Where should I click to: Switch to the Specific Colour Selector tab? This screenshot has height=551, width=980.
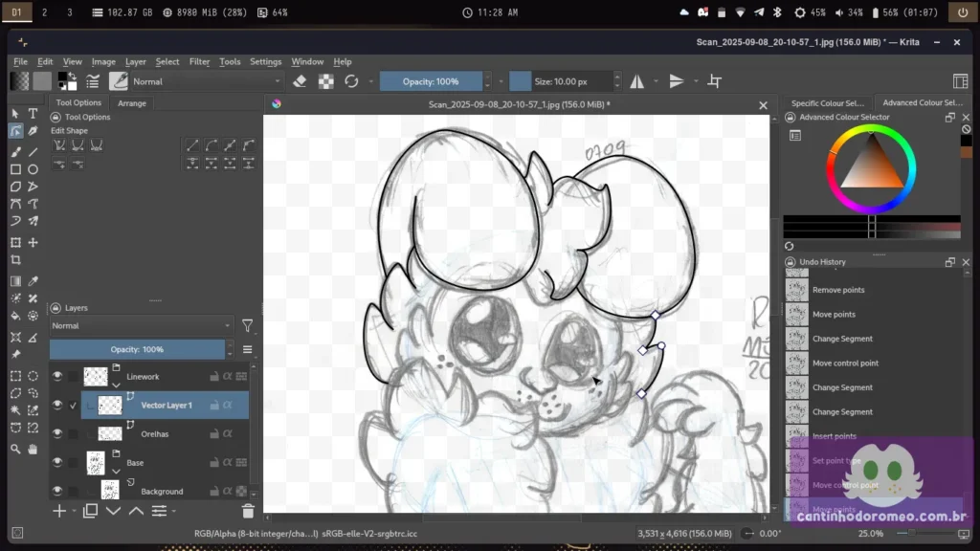[828, 103]
